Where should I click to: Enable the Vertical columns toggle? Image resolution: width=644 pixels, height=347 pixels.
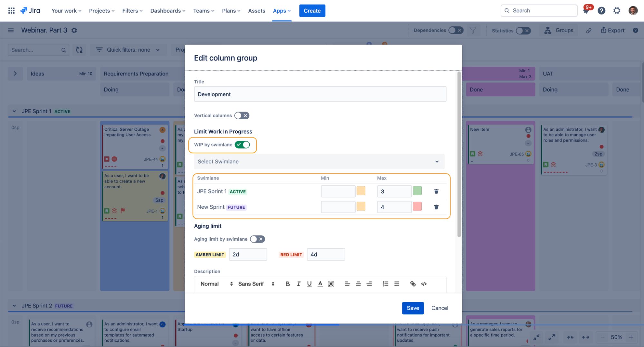(x=242, y=115)
